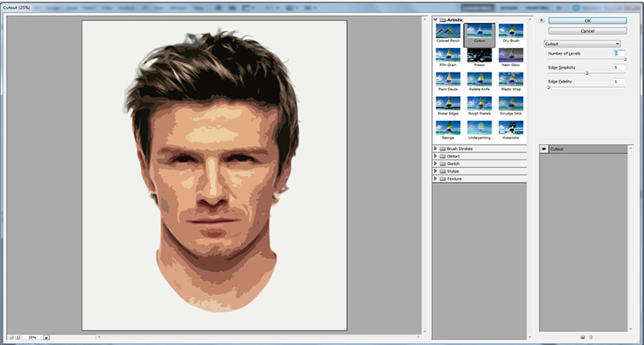The height and width of the screenshot is (345, 644).
Task: Expand the Brush Strokes folder
Action: tap(436, 149)
